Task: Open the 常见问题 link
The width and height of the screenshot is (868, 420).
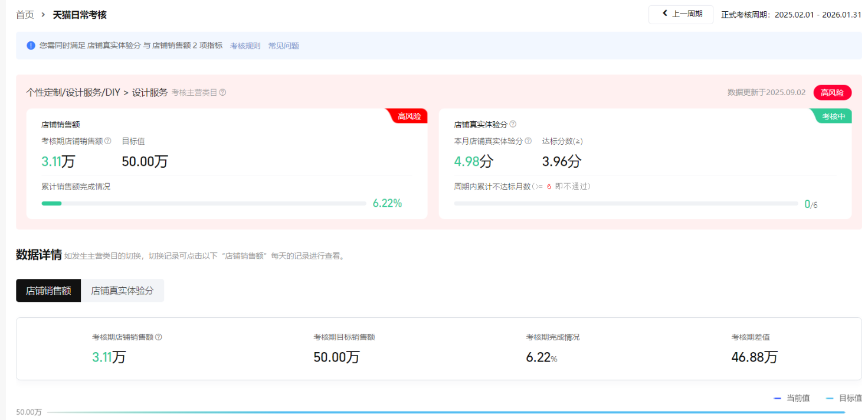Action: click(x=283, y=45)
